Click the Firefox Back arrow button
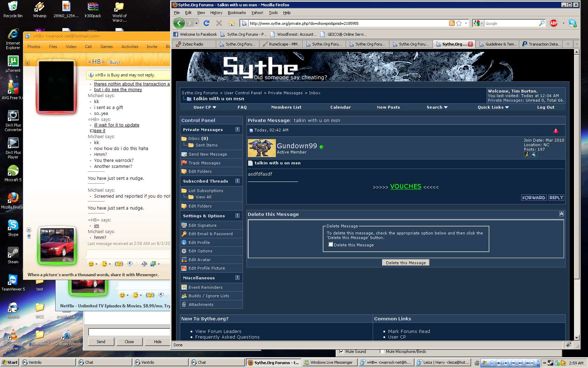This screenshot has width=588, height=368. (x=179, y=23)
